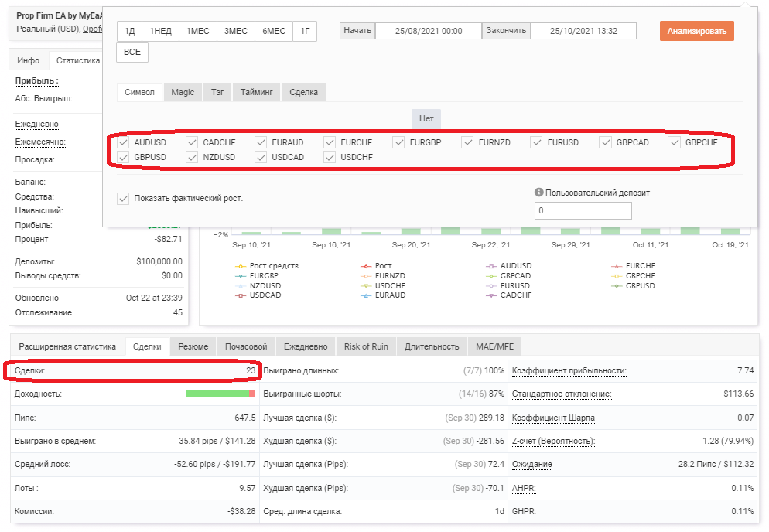Click the Абс. Выигрыш label
Screen dimensions: 769x532
43,98
